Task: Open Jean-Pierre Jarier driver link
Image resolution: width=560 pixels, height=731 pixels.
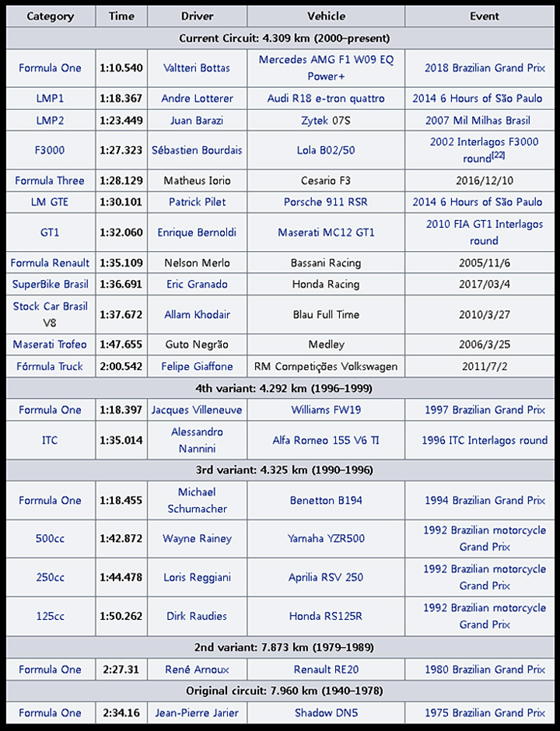Action: coord(197,713)
